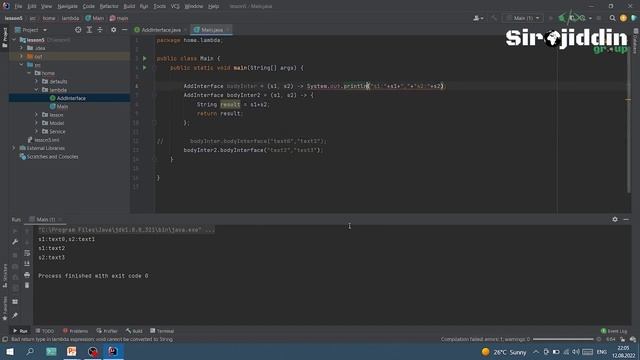This screenshot has width=640, height=360.
Task: Collapse the home package
Action: tap(29, 73)
